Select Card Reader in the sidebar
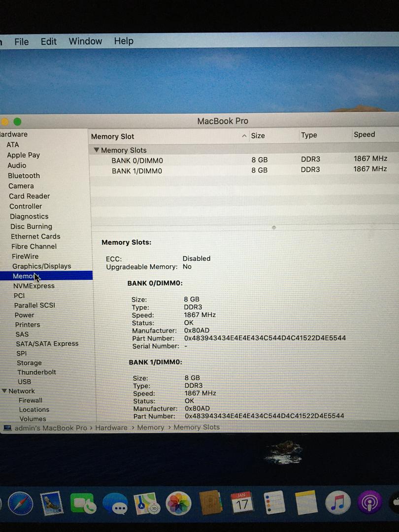The image size is (399, 532). tap(29, 196)
